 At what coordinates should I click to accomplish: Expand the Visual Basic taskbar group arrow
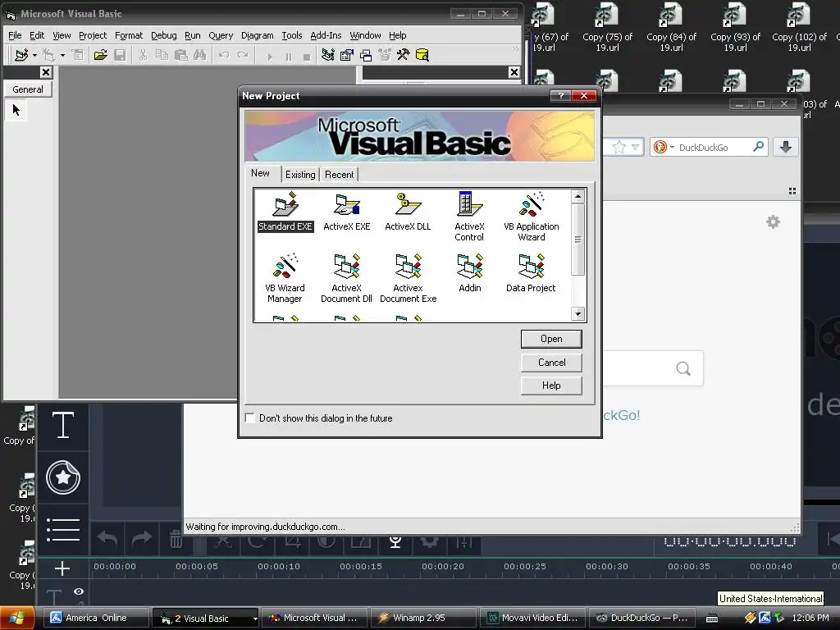[255, 619]
